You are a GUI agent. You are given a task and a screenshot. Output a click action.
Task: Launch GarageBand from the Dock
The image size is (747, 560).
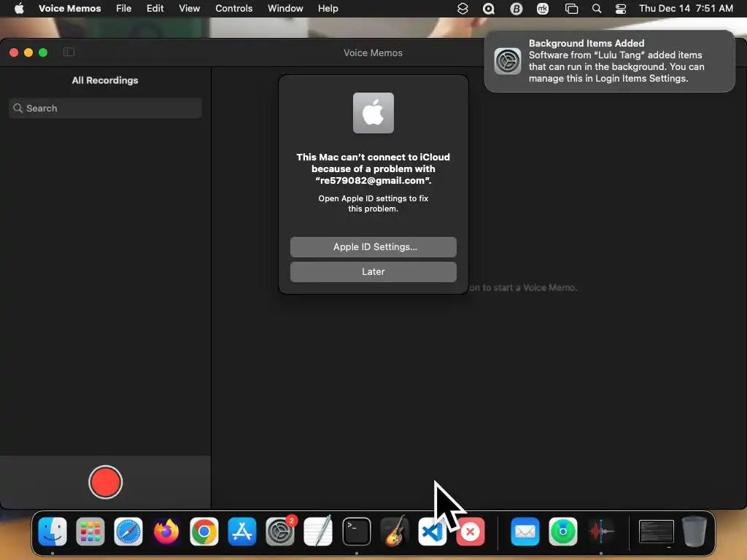395,531
